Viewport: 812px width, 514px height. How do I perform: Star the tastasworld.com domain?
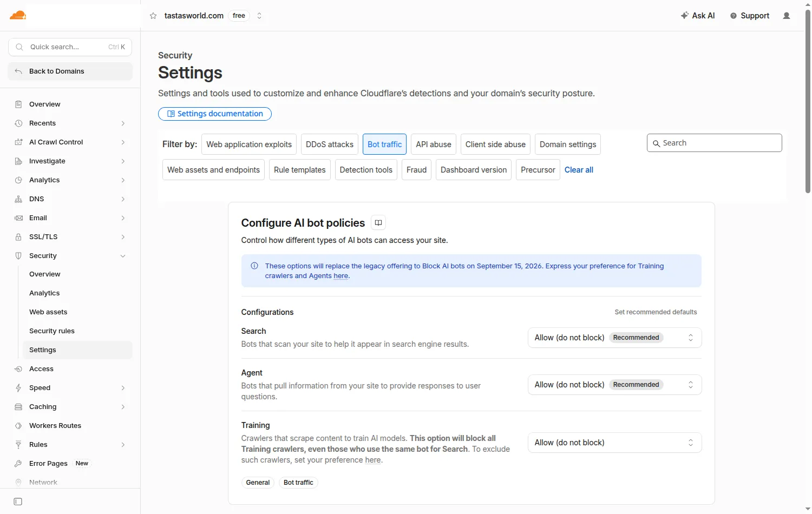click(153, 16)
